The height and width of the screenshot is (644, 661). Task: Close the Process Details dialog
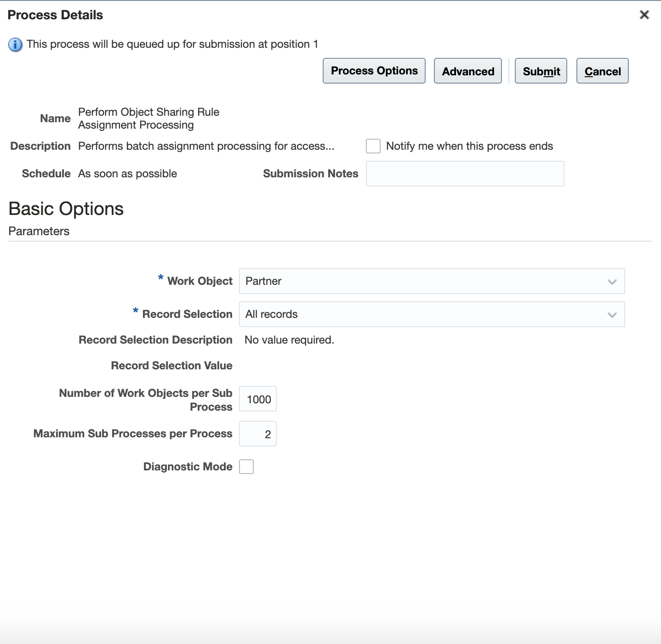pyautogui.click(x=644, y=15)
